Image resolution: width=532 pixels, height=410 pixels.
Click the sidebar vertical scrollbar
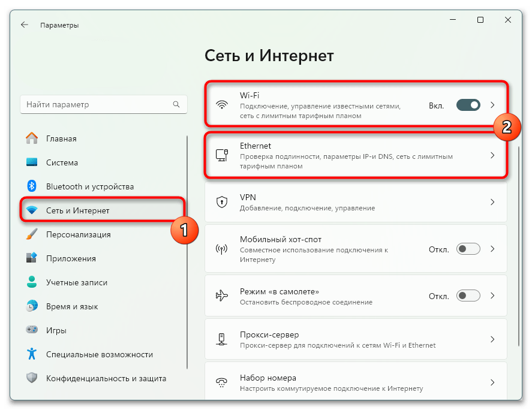coord(187,252)
